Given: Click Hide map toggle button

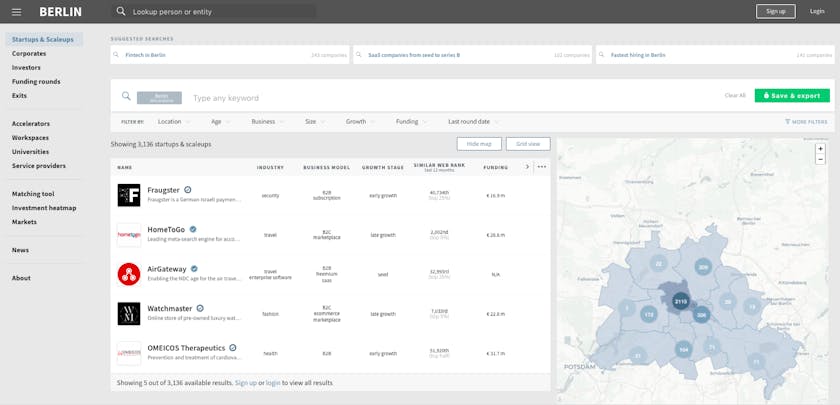Looking at the screenshot, I should click(x=479, y=144).
